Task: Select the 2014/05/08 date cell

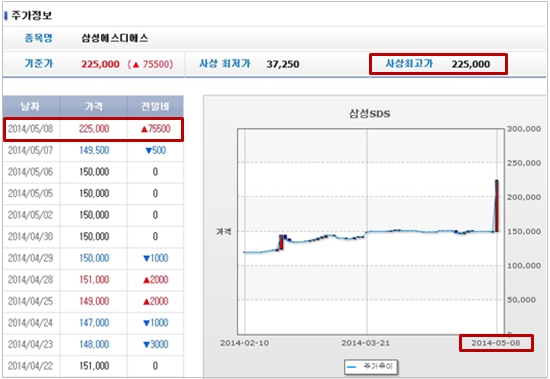Action: click(x=31, y=129)
